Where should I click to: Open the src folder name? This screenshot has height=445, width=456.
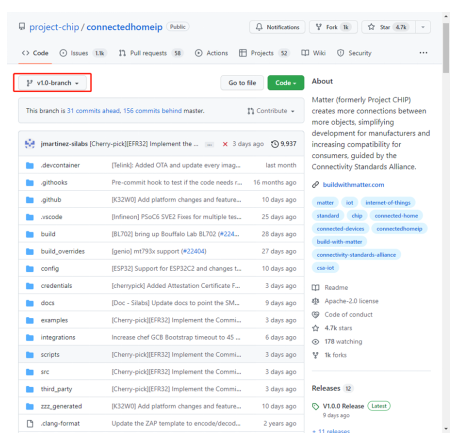pyautogui.click(x=45, y=372)
